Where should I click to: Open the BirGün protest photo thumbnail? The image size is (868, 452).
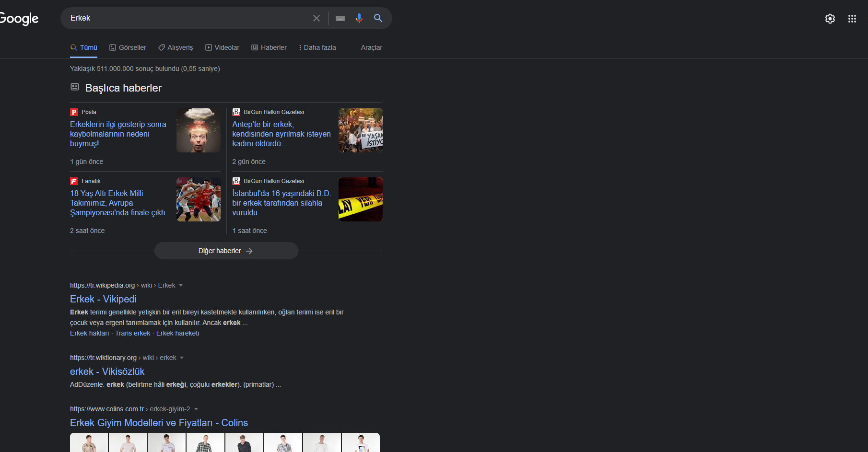click(x=361, y=130)
